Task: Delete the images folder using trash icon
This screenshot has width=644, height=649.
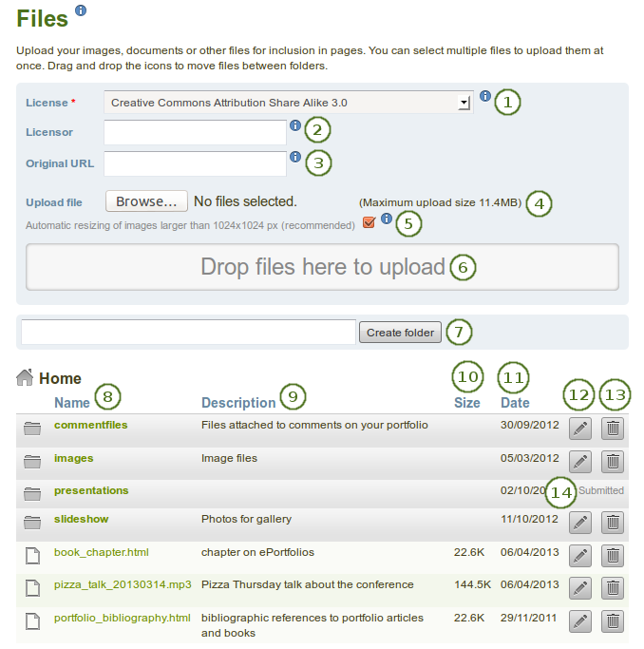Action: (x=613, y=462)
